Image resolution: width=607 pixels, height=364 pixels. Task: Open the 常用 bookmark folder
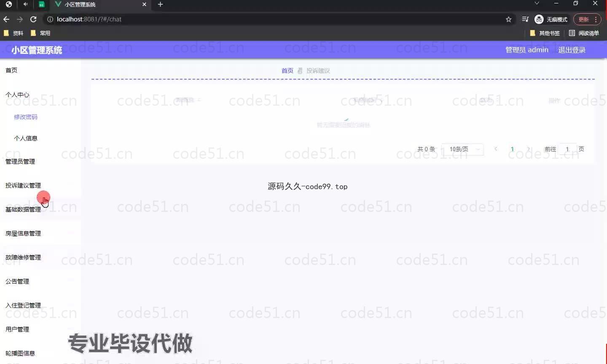40,33
